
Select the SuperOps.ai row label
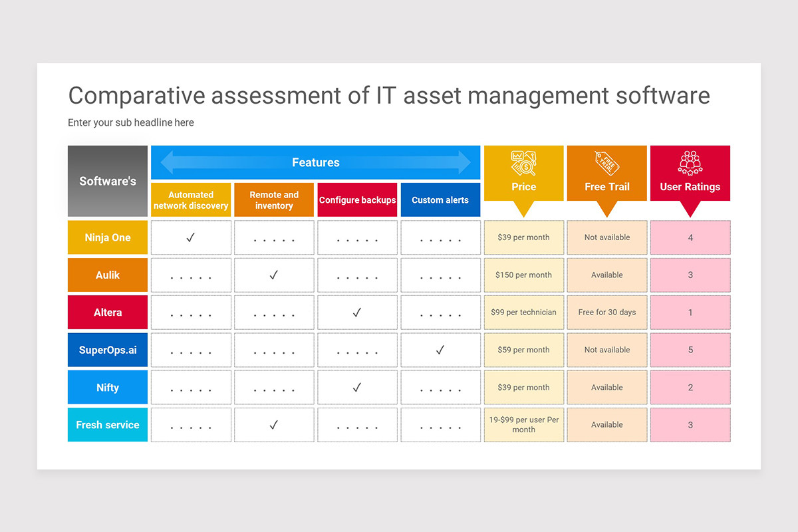[x=108, y=350]
